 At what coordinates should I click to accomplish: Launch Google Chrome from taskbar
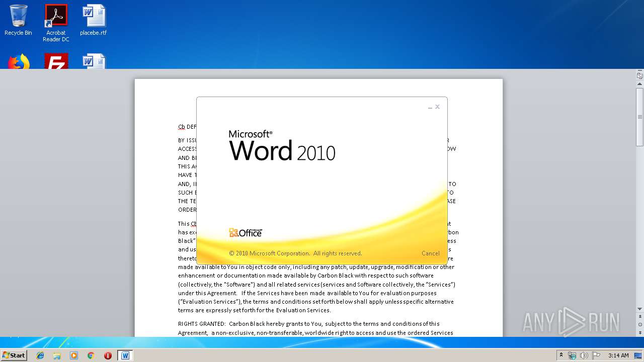pyautogui.click(x=91, y=355)
